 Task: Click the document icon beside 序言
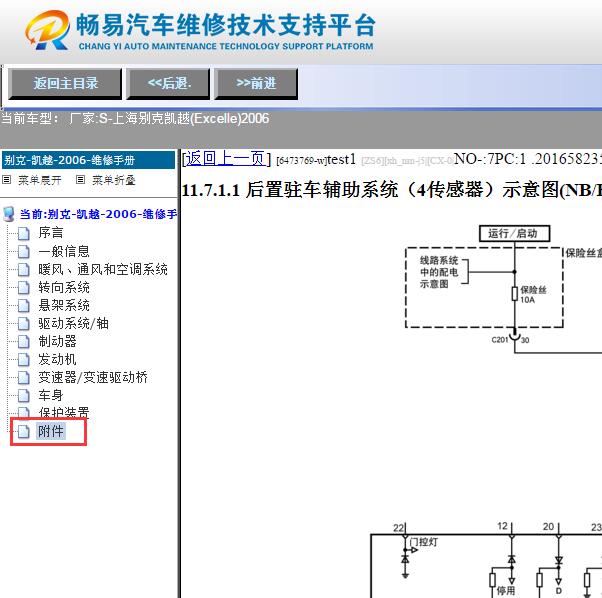point(23,233)
